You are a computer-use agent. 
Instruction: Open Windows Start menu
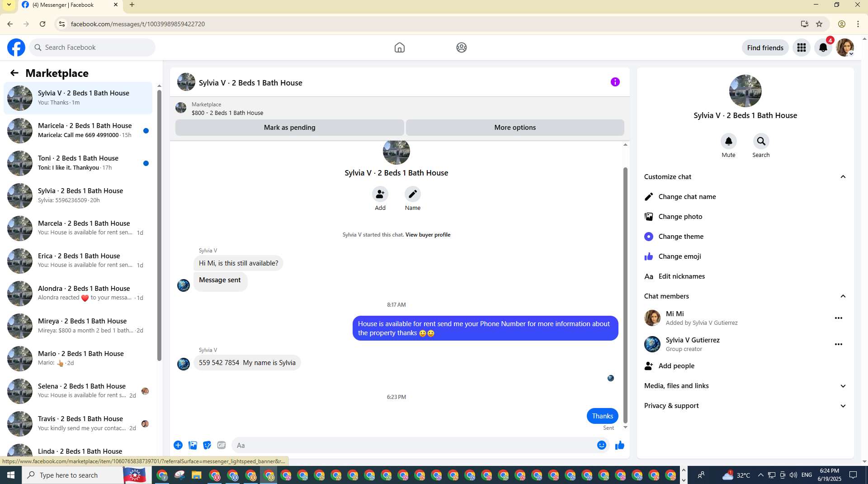tap(11, 475)
